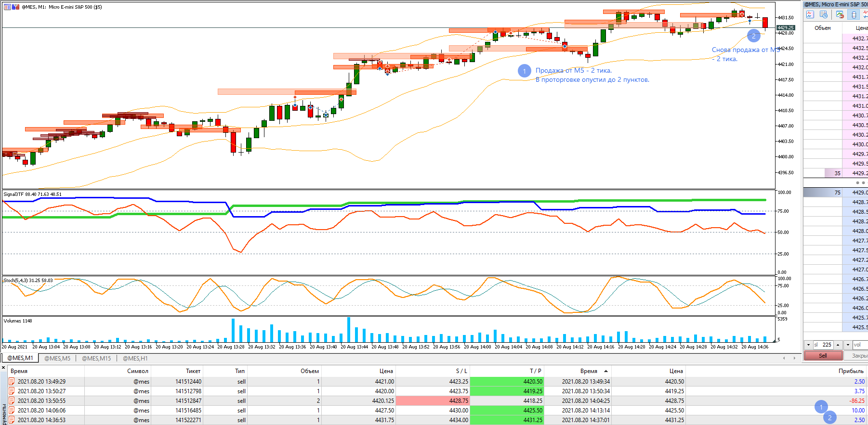Toggle the highlighted spread-centering icon in order book

pos(854,15)
